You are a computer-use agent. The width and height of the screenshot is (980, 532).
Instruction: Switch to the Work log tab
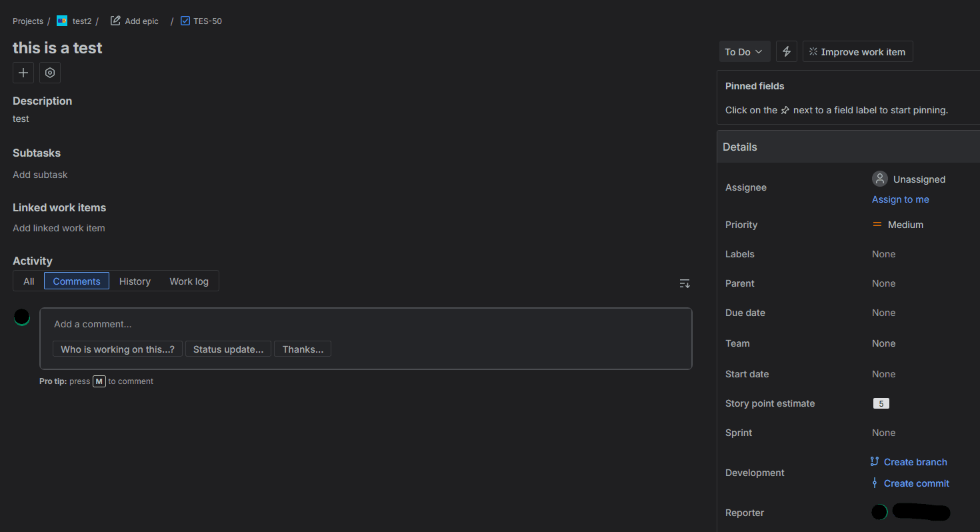(189, 281)
